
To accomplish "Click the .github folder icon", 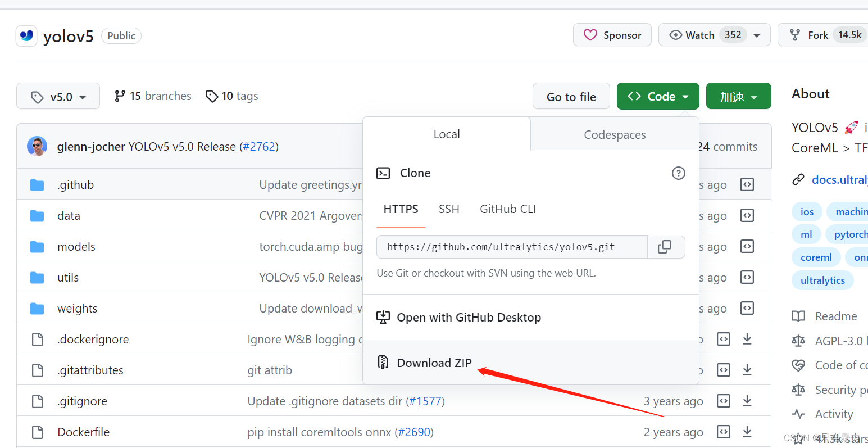I will click(37, 185).
